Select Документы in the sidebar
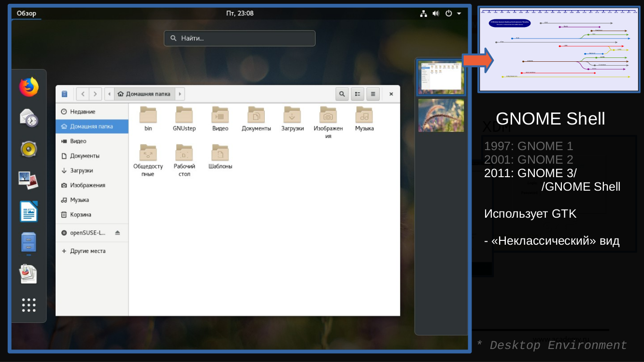 pyautogui.click(x=92, y=156)
